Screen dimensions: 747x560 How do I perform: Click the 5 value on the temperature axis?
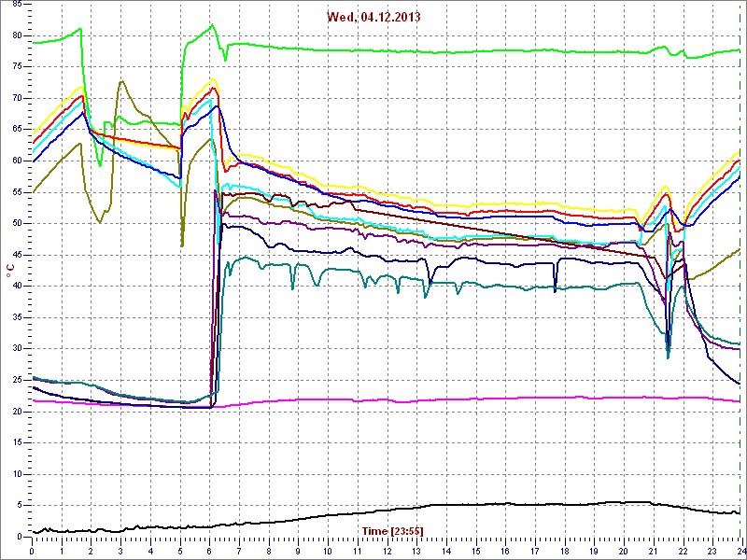[19, 505]
